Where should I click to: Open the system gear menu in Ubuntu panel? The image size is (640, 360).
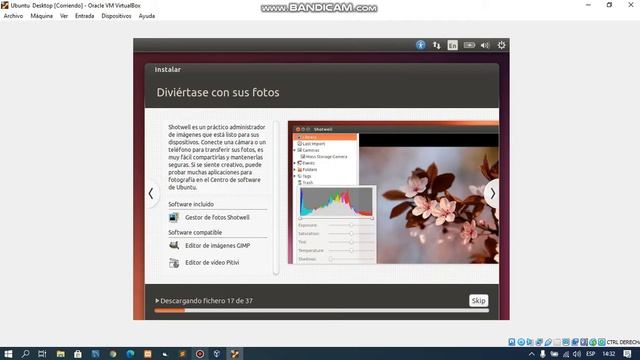point(501,45)
